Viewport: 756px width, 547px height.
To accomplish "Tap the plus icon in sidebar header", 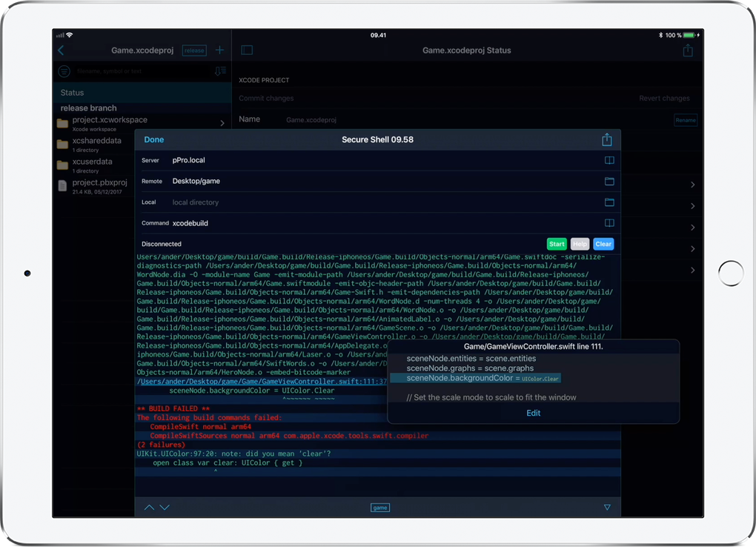I will (219, 50).
